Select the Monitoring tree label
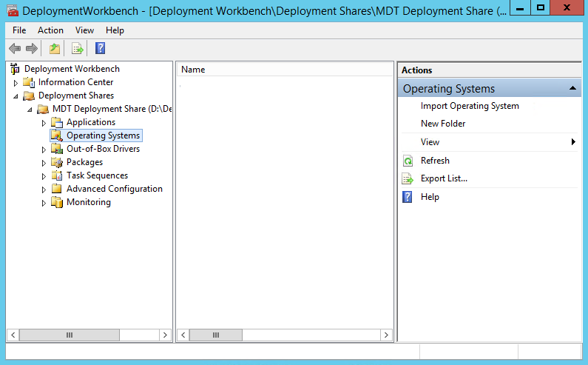 pos(89,202)
